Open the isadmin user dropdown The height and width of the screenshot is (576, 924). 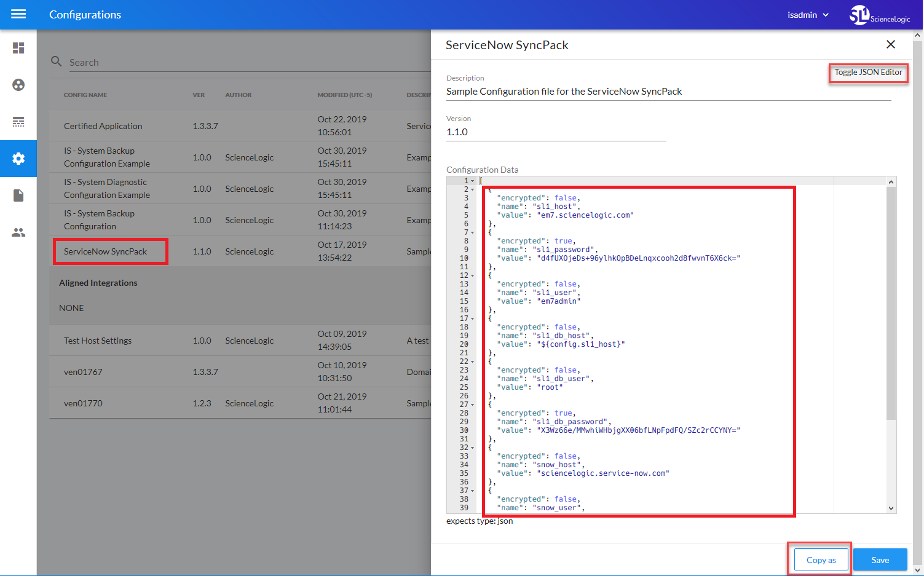click(x=808, y=15)
